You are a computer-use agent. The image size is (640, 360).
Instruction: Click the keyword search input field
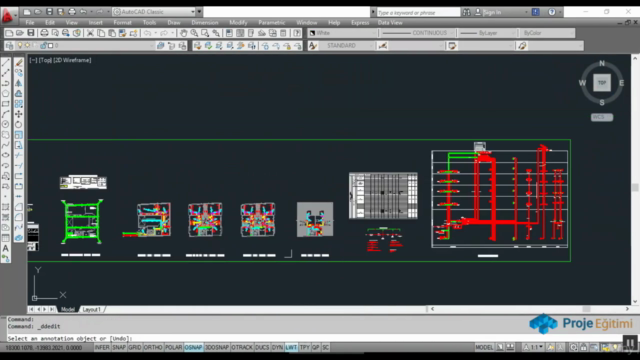pos(418,13)
